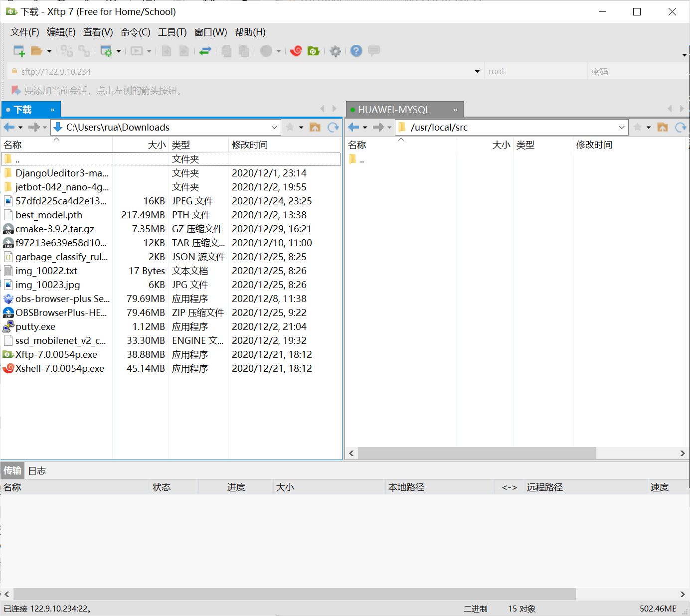Screen dimensions: 690x616
Task: Expand the session properties dropdown arrow
Action: point(119,51)
